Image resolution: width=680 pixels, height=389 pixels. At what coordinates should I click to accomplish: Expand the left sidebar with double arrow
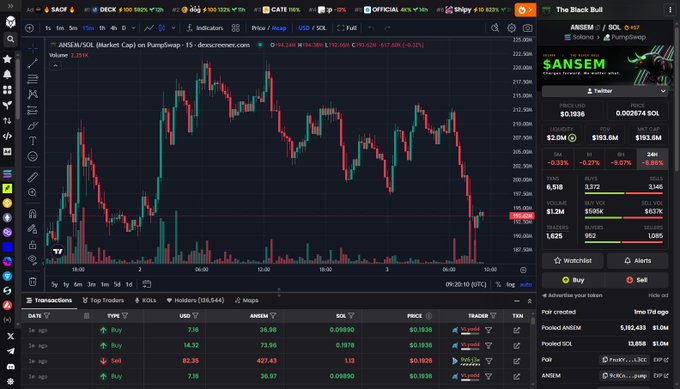click(x=10, y=6)
